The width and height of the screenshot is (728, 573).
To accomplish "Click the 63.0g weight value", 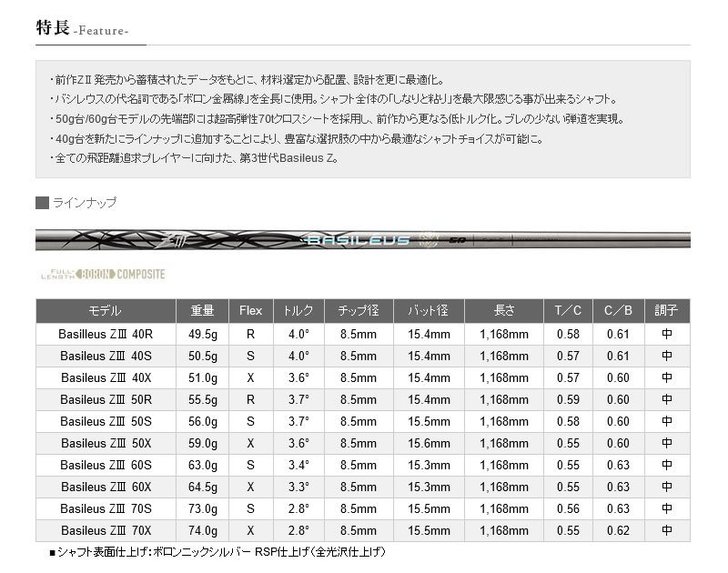I will pos(203,466).
